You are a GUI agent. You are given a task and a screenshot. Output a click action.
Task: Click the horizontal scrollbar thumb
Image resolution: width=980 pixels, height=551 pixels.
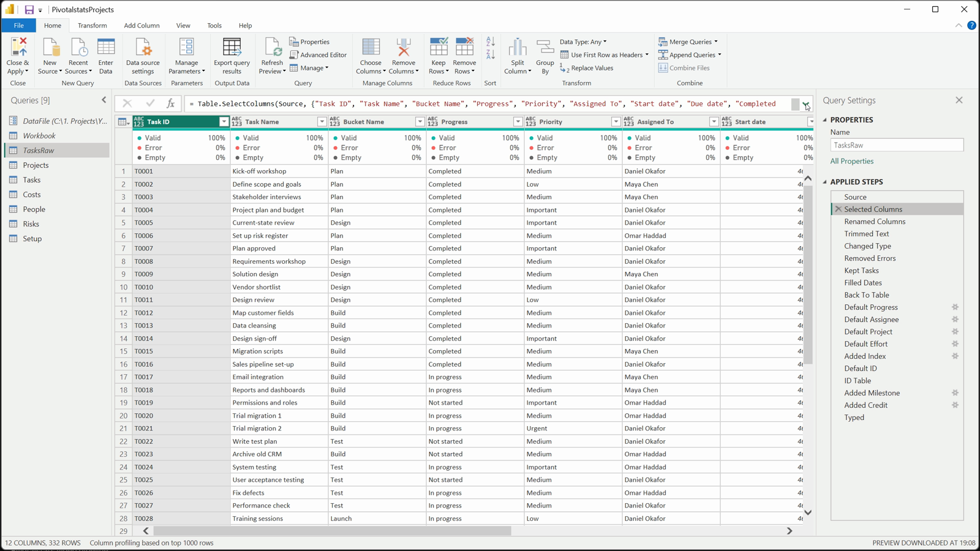pyautogui.click(x=332, y=531)
